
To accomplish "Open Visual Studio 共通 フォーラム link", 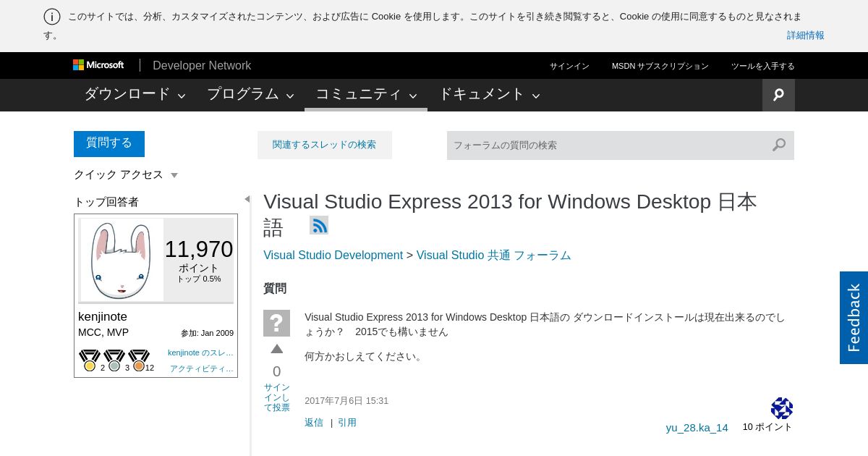I will pos(493,255).
